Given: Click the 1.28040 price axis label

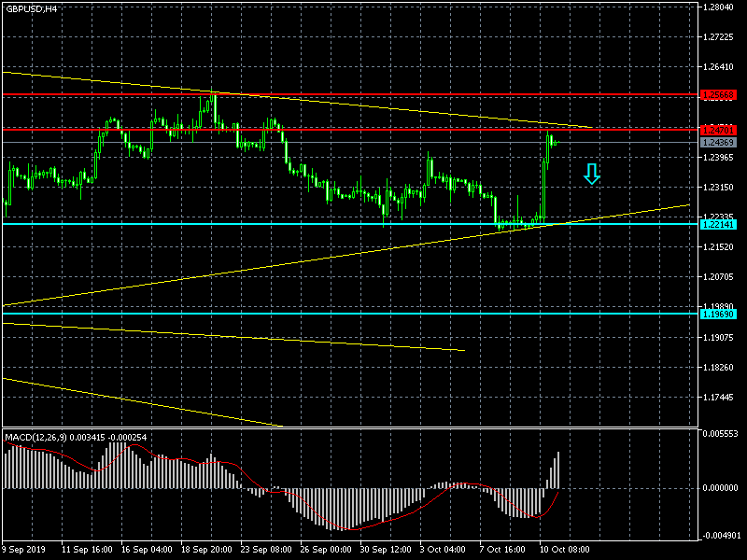Looking at the screenshot, I should click(x=718, y=7).
